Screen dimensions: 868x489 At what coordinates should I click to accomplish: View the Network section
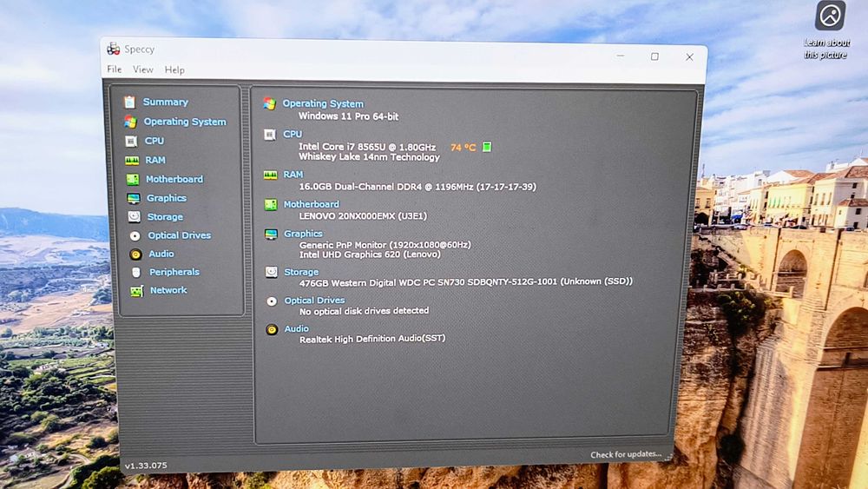tap(168, 290)
